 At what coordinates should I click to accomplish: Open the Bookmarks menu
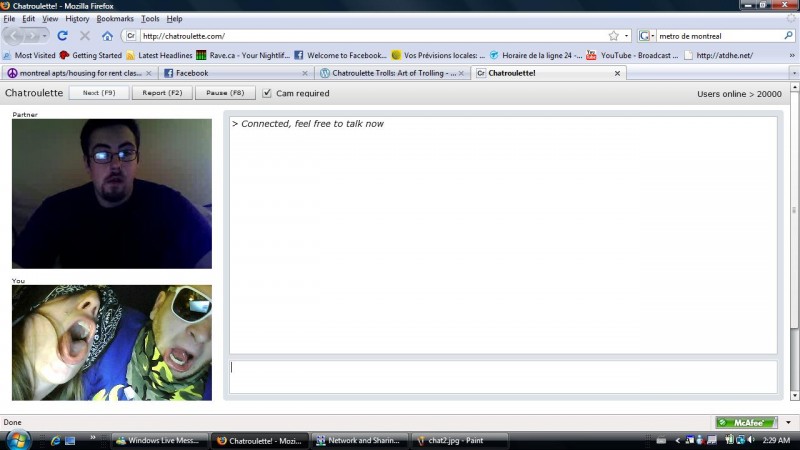115,18
